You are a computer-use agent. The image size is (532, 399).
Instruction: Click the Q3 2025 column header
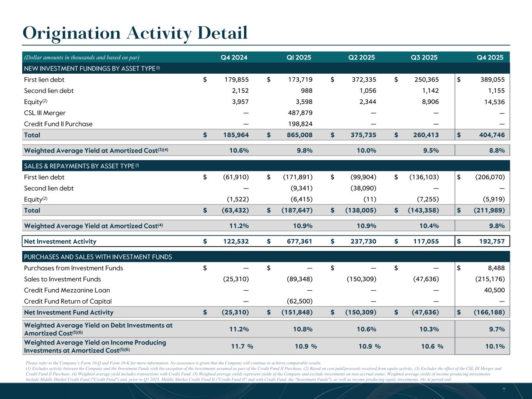424,57
